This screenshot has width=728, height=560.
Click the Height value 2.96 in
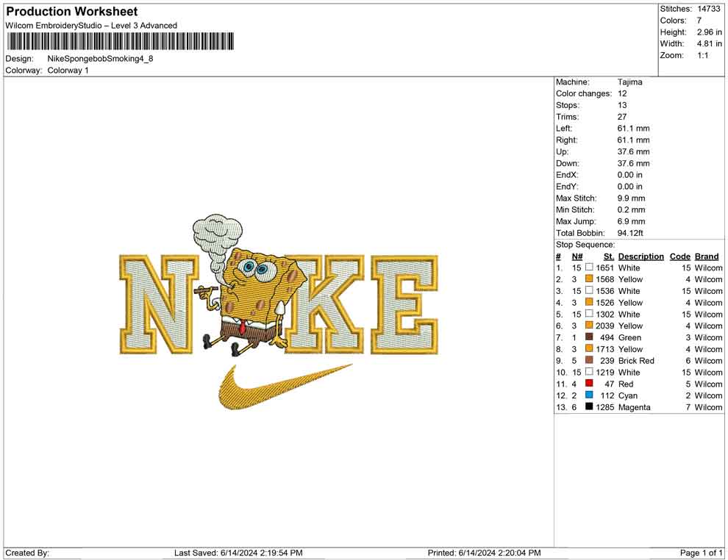[709, 32]
